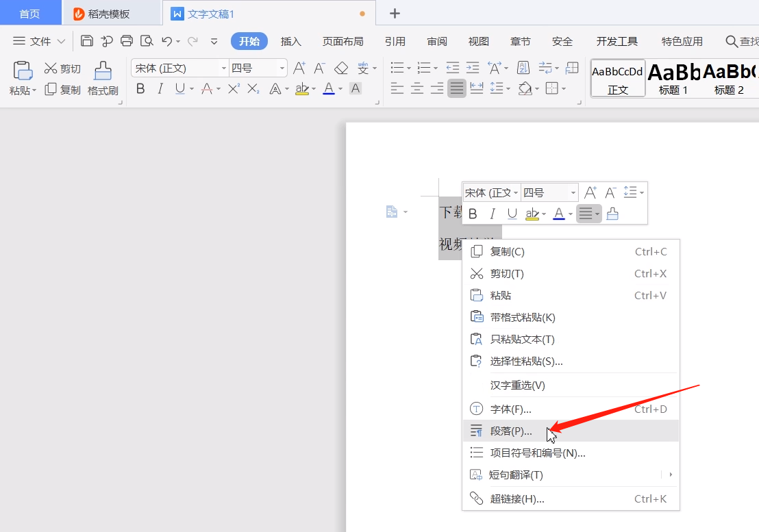Click the Save icon in quick toolbar
This screenshot has height=532, width=759.
click(x=87, y=41)
